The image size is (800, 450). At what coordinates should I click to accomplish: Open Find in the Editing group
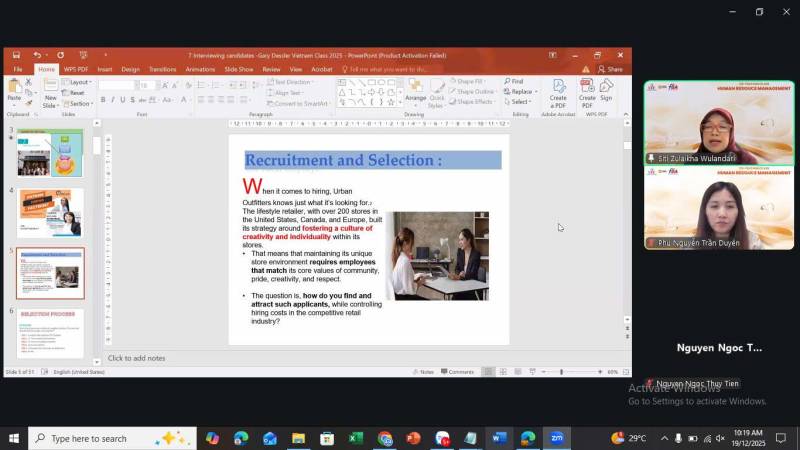tap(513, 81)
